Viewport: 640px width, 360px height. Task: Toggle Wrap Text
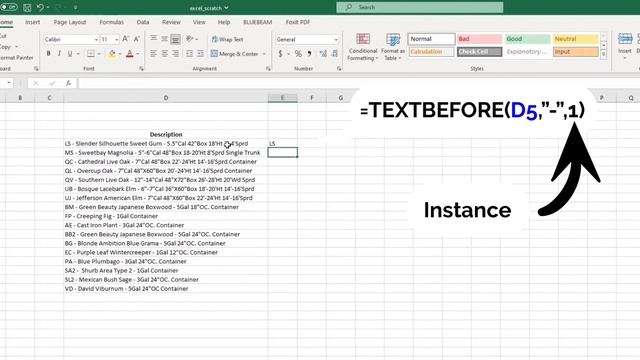(227, 39)
